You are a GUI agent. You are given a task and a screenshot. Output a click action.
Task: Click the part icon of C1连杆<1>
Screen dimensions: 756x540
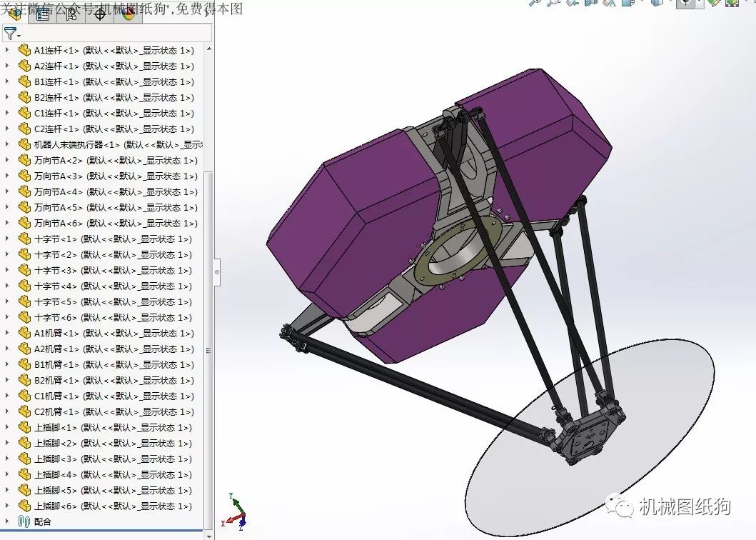coord(24,113)
